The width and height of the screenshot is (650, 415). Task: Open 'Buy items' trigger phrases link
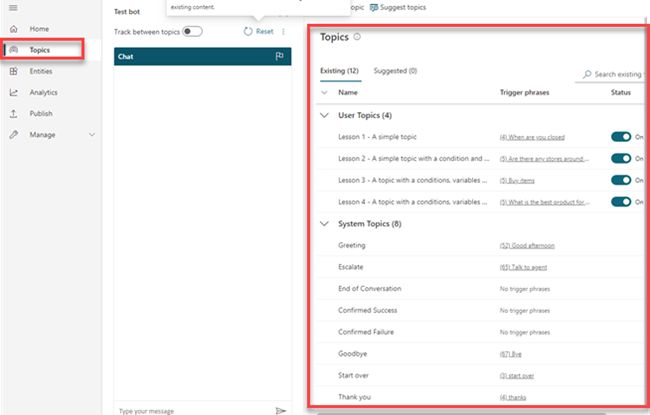pyautogui.click(x=517, y=180)
